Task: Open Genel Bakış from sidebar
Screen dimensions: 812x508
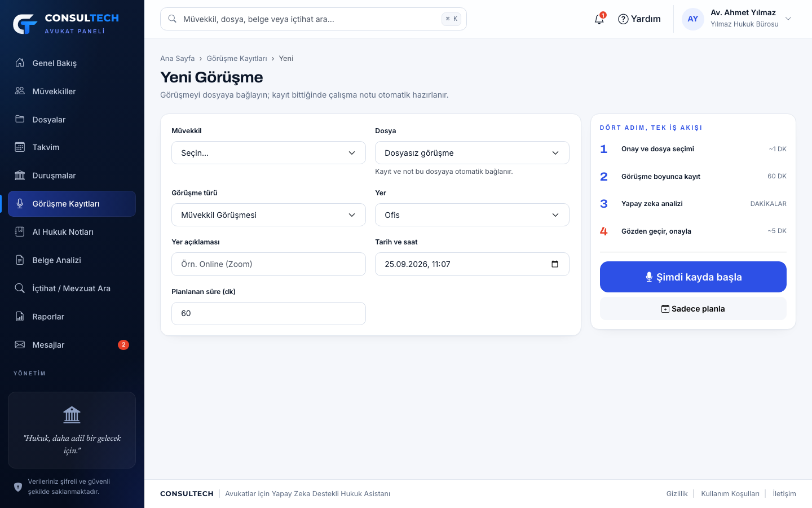Action: 72,63
